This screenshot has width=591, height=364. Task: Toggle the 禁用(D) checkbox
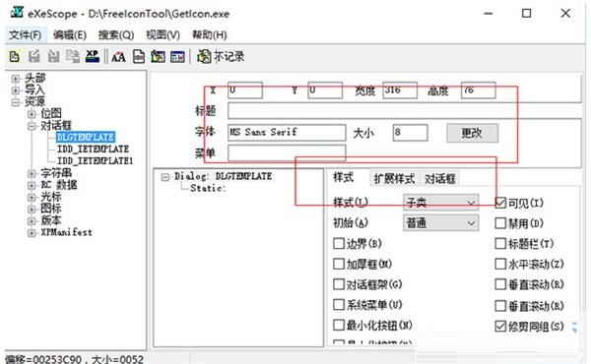500,223
